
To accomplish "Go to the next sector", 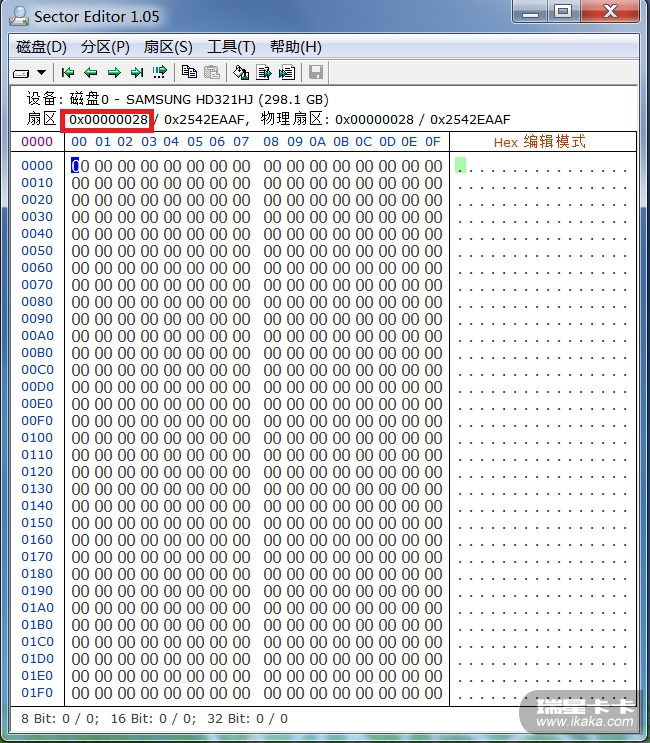I will click(x=114, y=72).
